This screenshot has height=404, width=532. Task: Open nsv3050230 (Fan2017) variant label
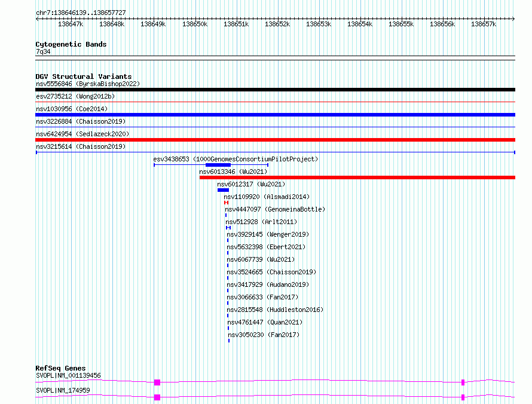[x=264, y=335]
